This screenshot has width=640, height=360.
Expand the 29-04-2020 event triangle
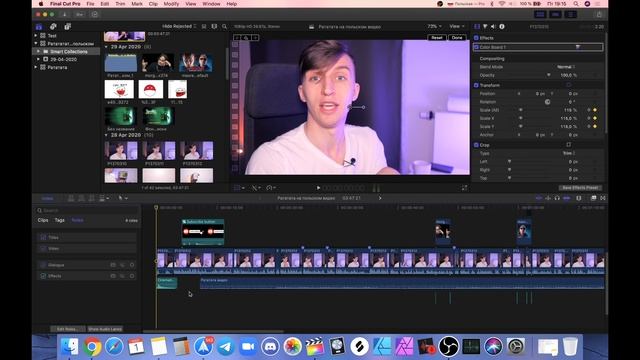pos(38,59)
